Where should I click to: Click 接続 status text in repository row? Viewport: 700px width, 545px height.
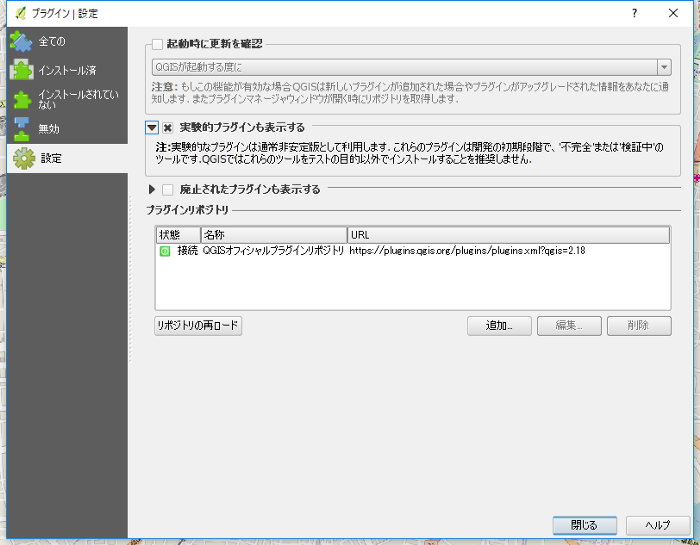coord(188,250)
